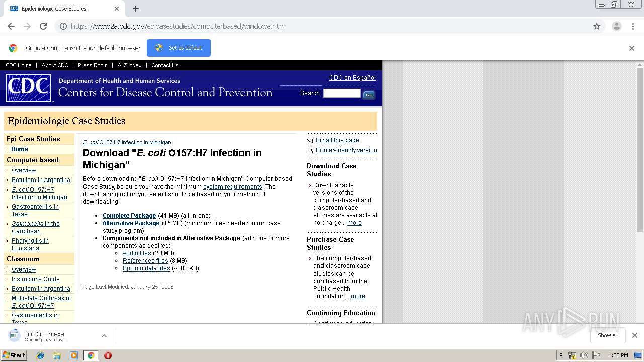Open A-Z Index in the top menu
Screen dimensions: 644x362
pyautogui.click(x=129, y=65)
